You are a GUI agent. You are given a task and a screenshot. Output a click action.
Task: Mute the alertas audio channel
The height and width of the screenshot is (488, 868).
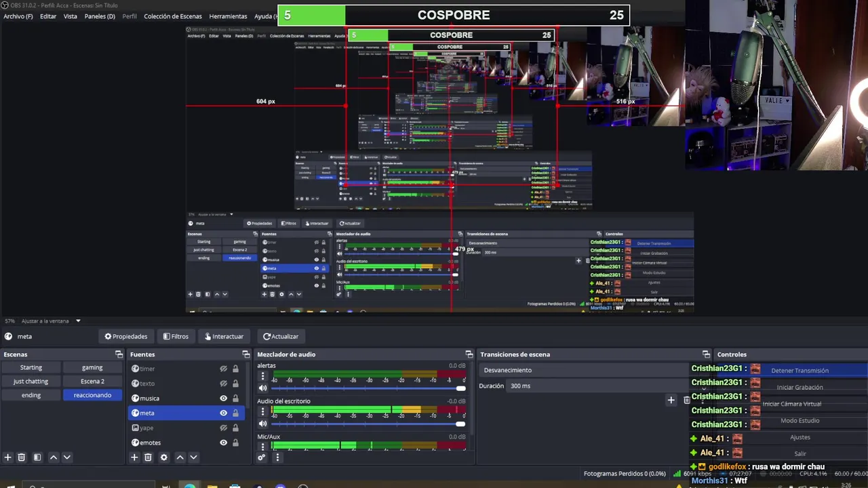(x=262, y=388)
